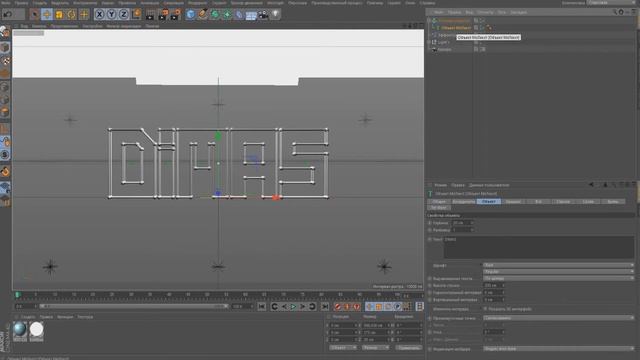Open the Объекты menu in object manager
Screen dimensions: 640x360
tap(484, 12)
